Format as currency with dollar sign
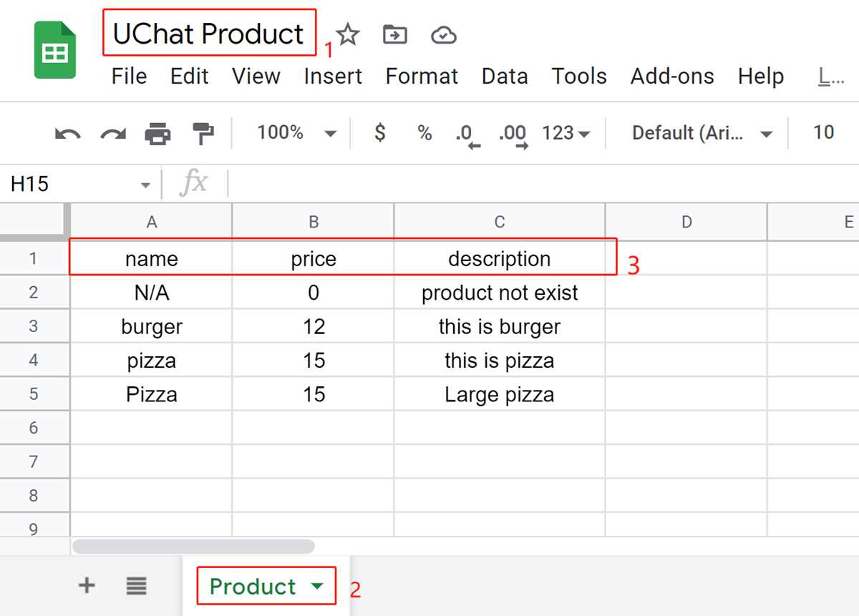859x616 pixels. (380, 132)
